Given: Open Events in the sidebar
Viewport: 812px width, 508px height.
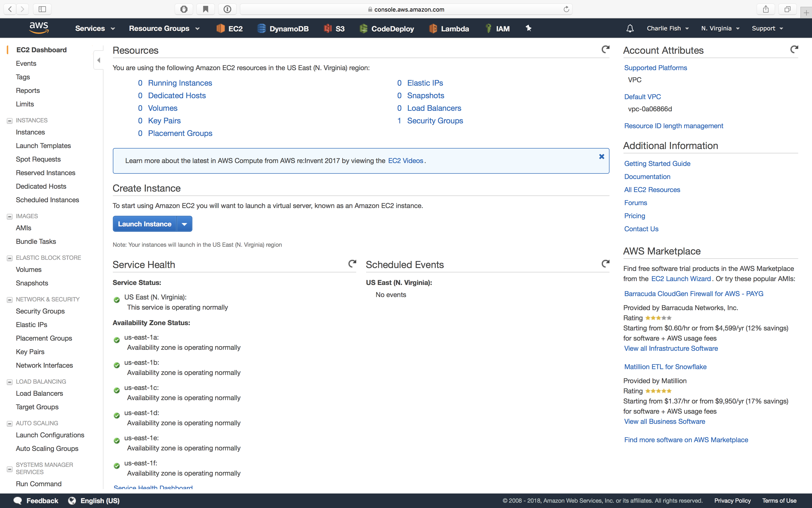Looking at the screenshot, I should tap(26, 63).
